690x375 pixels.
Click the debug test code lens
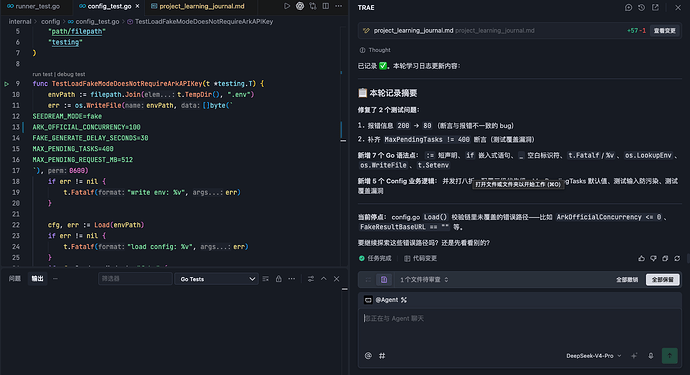(71, 74)
